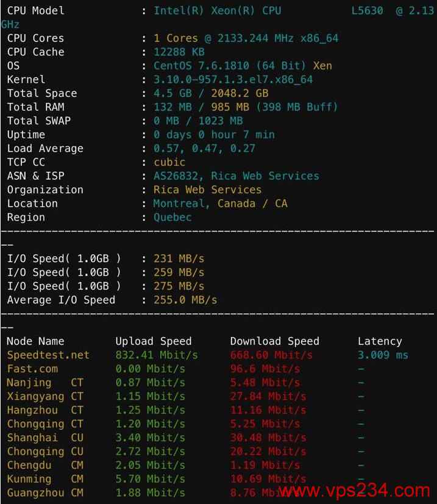The width and height of the screenshot is (437, 504).
Task: Click the www.vps234.com watermark link
Action: click(x=354, y=491)
